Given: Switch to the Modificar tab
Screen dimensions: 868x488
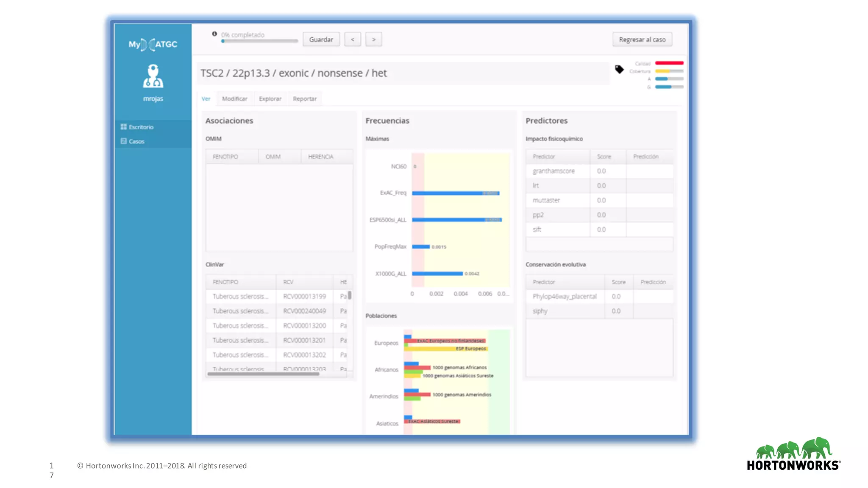Looking at the screenshot, I should point(234,99).
